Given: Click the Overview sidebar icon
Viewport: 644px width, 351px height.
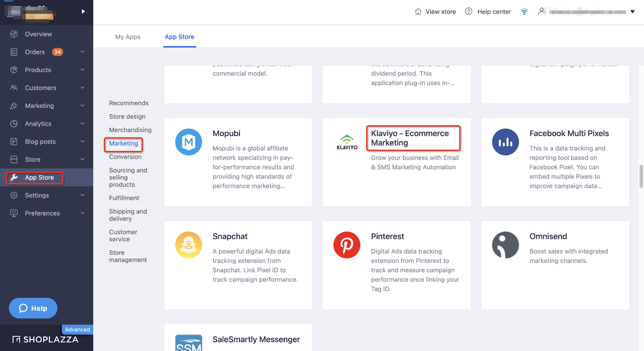Looking at the screenshot, I should [14, 34].
